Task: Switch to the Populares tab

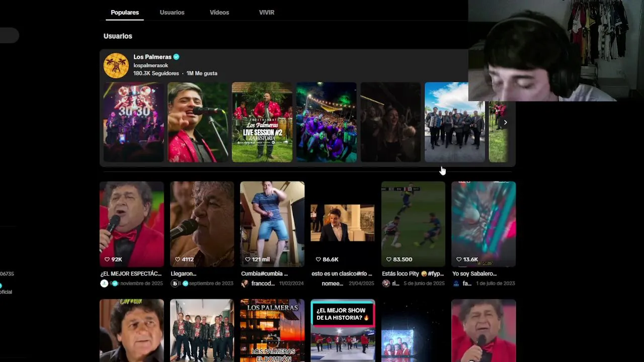Action: tap(125, 12)
